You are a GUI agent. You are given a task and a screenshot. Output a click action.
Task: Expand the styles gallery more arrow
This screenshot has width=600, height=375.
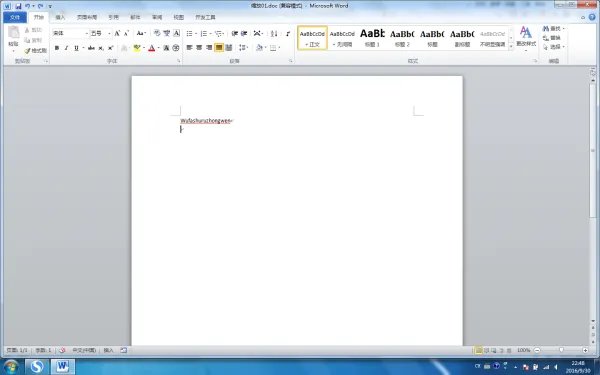pos(511,47)
